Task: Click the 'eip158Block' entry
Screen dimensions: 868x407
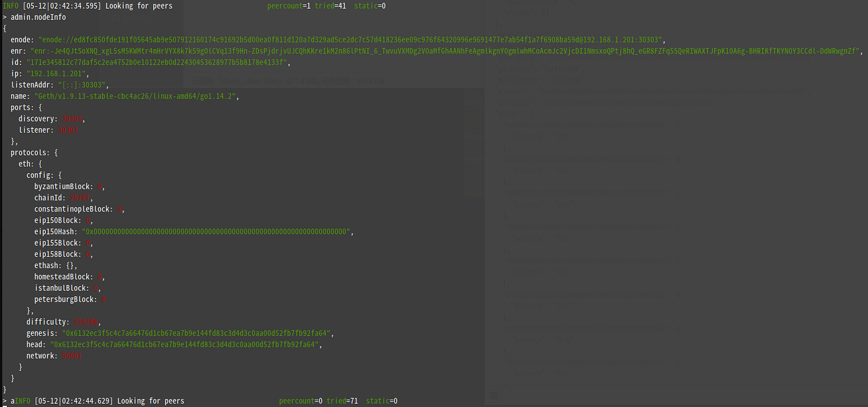Action: [64, 254]
